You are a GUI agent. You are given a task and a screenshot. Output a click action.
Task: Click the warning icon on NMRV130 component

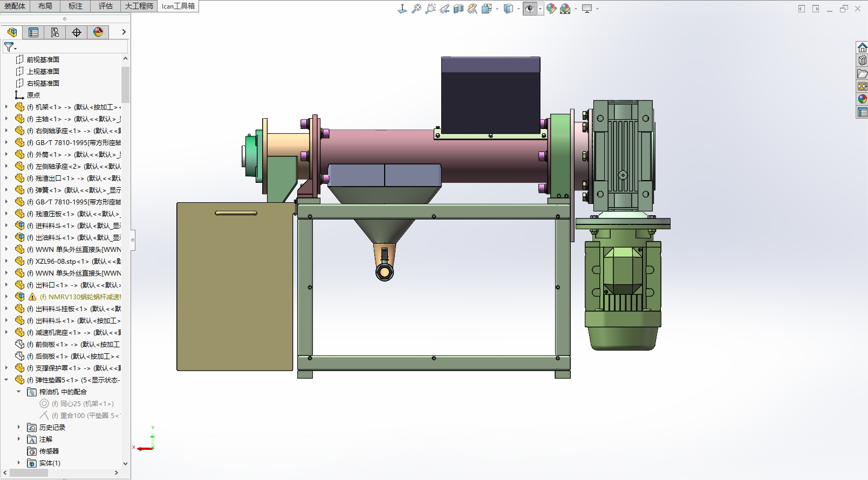pos(32,297)
